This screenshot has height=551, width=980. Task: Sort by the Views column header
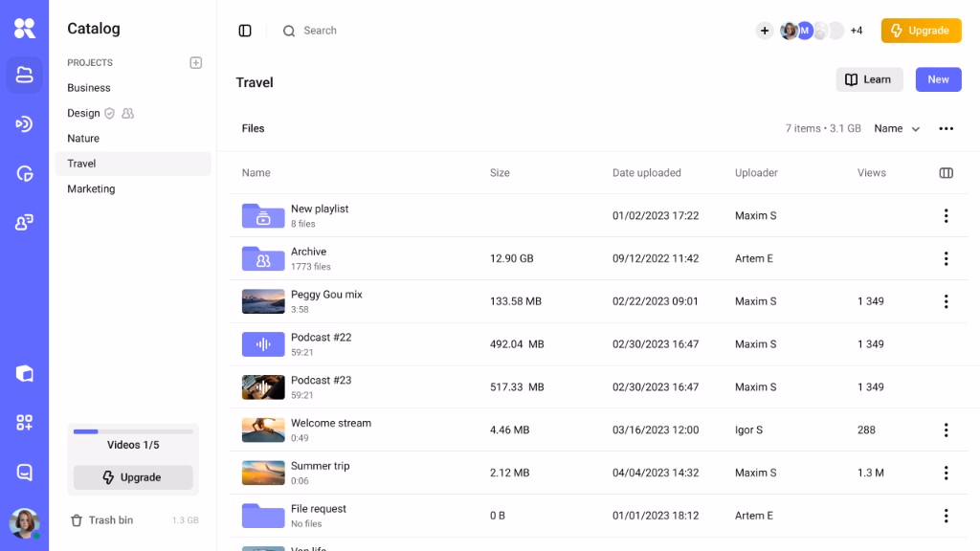pyautogui.click(x=871, y=173)
